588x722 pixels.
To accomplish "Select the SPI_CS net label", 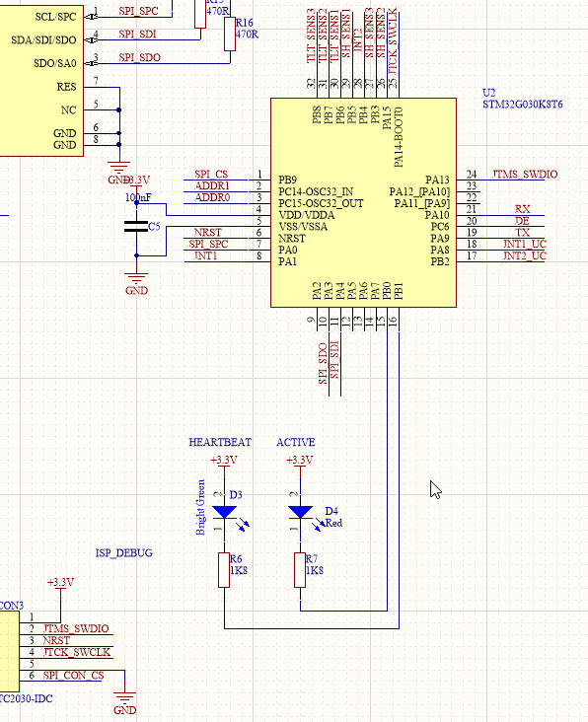I will (x=211, y=174).
